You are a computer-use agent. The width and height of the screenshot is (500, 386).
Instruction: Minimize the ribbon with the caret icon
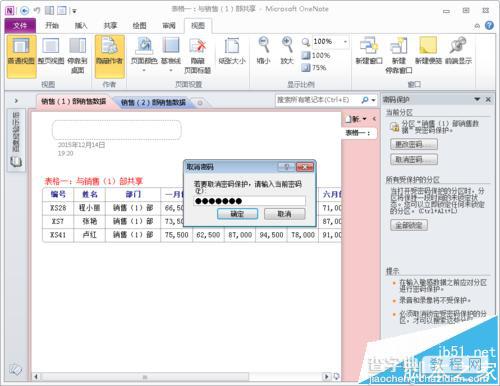coord(477,26)
